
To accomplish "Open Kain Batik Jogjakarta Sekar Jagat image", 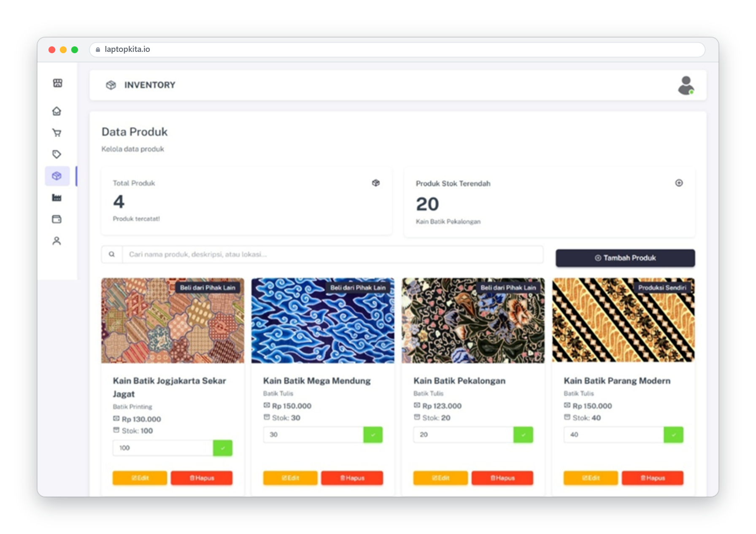I will click(x=173, y=321).
